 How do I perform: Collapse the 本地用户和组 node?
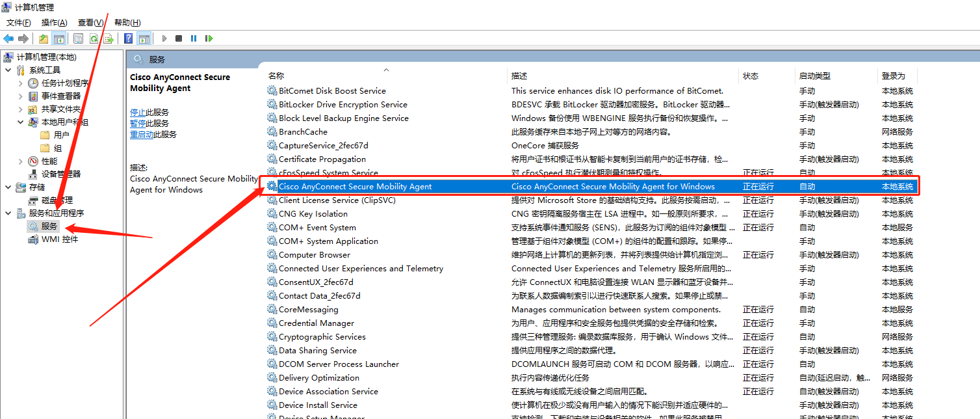21,122
